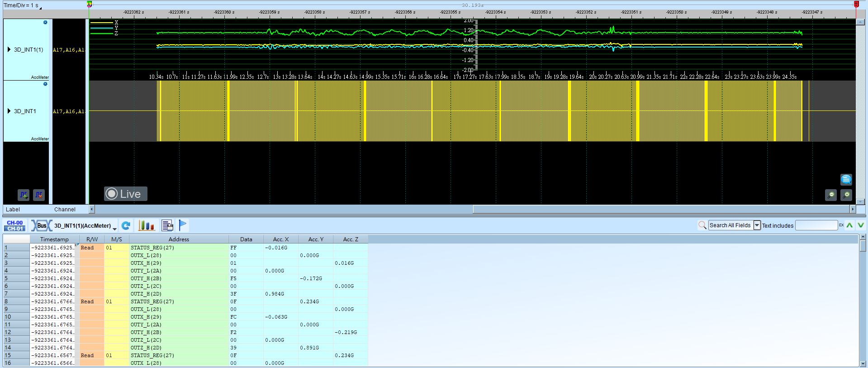Click the M/S column header

(117, 239)
